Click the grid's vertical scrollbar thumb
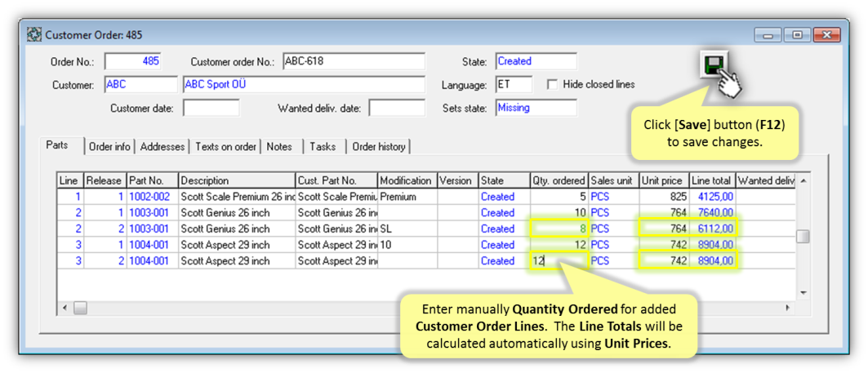The width and height of the screenshot is (868, 373). 803,236
